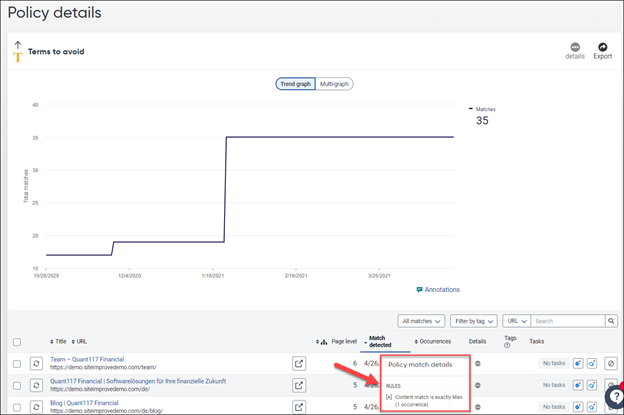Click the upward arrow above Terms to avoid
The image size is (624, 415).
(x=18, y=44)
